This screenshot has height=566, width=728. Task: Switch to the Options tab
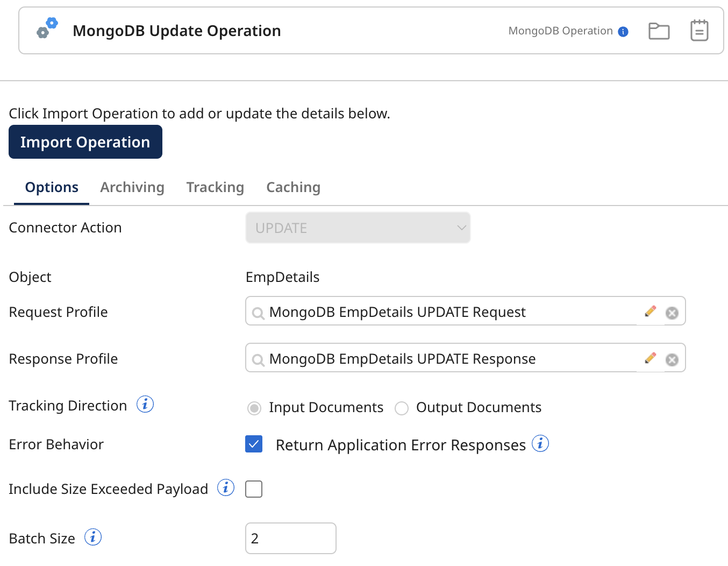(52, 187)
